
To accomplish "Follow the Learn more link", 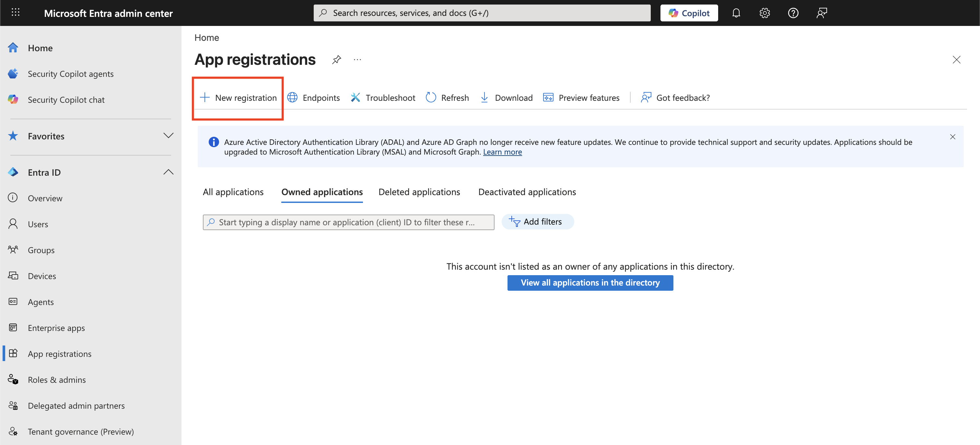I will pos(502,152).
